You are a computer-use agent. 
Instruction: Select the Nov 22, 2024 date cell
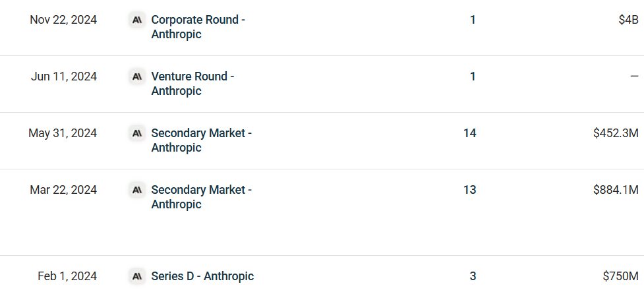click(63, 20)
